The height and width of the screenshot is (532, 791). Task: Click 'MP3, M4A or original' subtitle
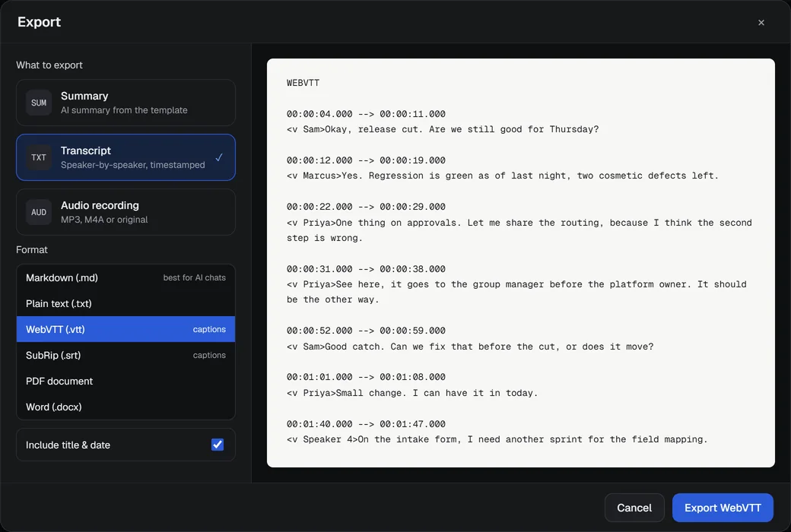pyautogui.click(x=104, y=220)
